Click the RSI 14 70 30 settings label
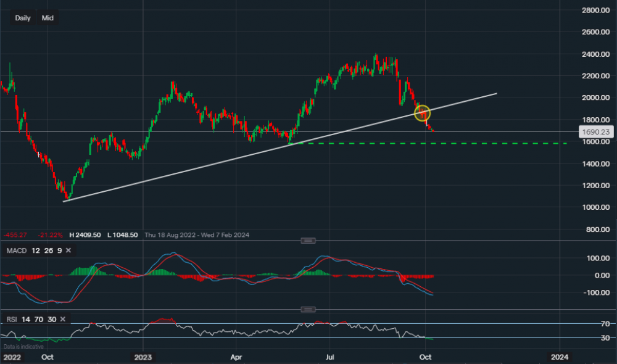The image size is (617, 364). point(31,319)
